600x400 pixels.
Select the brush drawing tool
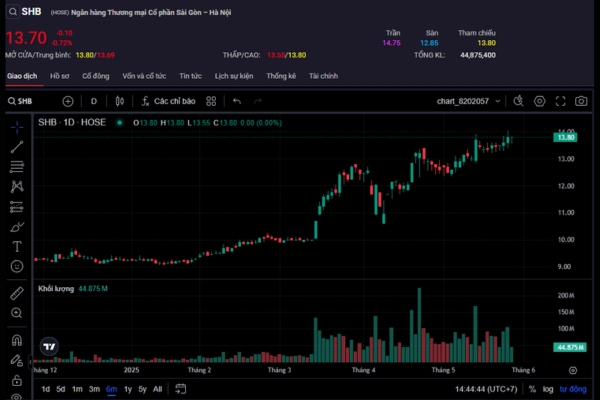[17, 227]
